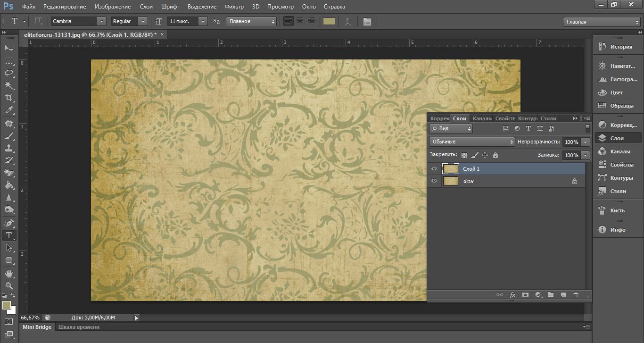The height and width of the screenshot is (343, 644).
Task: Open the Regular font style dropdown
Action: (x=142, y=21)
